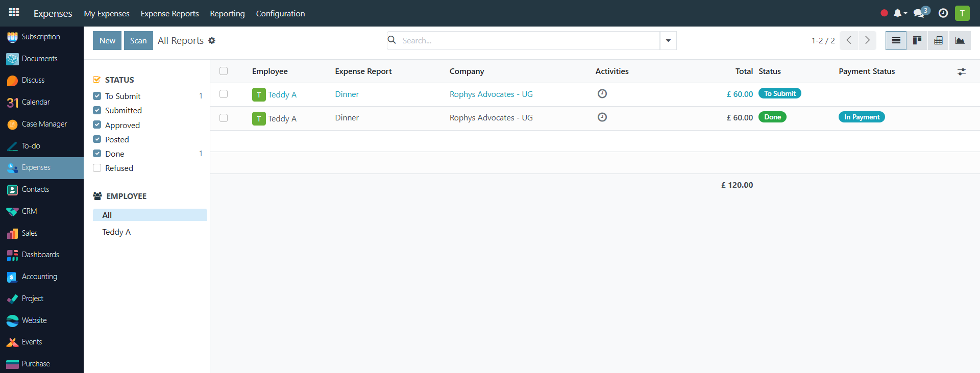Click the New button
The image size is (980, 373).
(107, 40)
